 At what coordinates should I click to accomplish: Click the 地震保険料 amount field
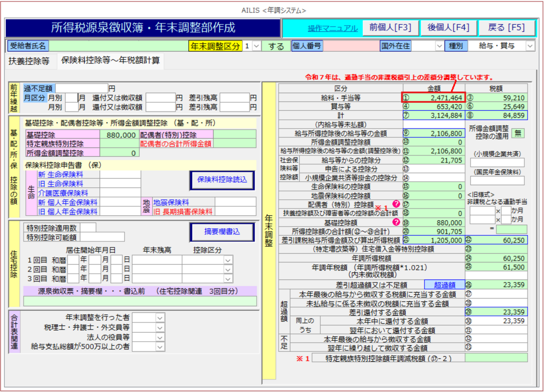[235, 202]
